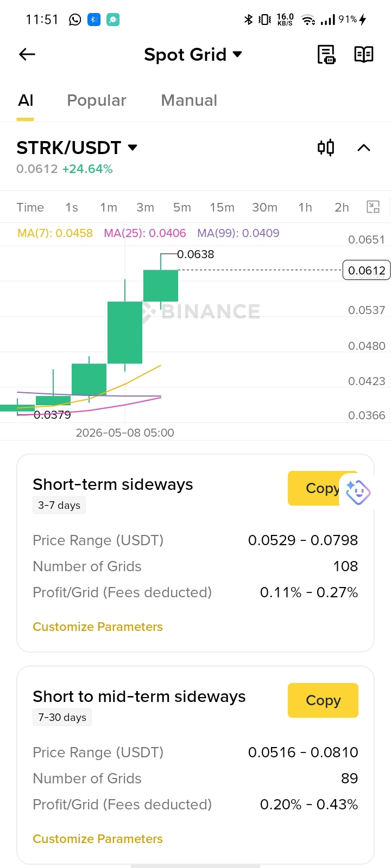Tap the WhatsApp notification icon
This screenshot has height=868, width=391.
[75, 20]
